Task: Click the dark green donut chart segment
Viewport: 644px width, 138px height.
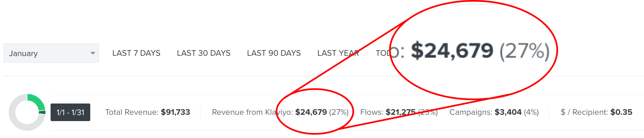Action: point(42,112)
